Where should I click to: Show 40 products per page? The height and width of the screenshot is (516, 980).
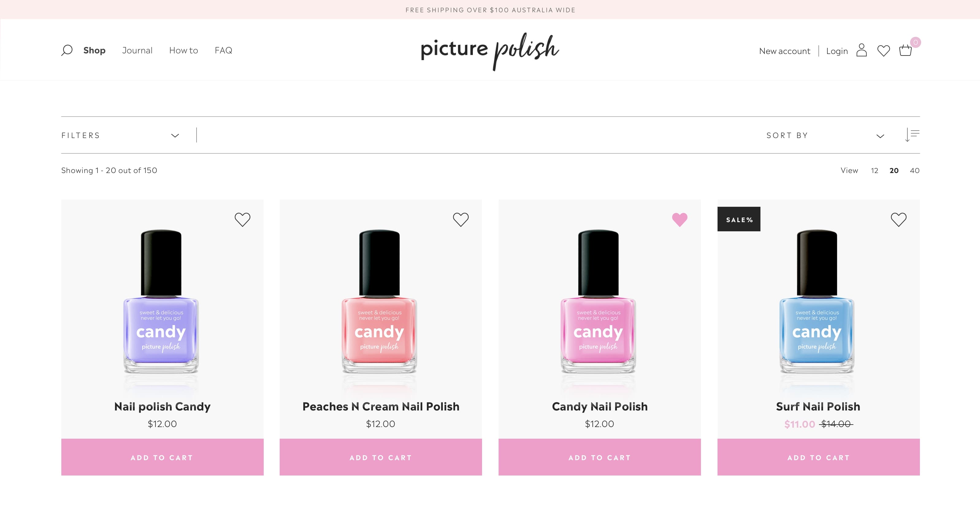coord(915,171)
